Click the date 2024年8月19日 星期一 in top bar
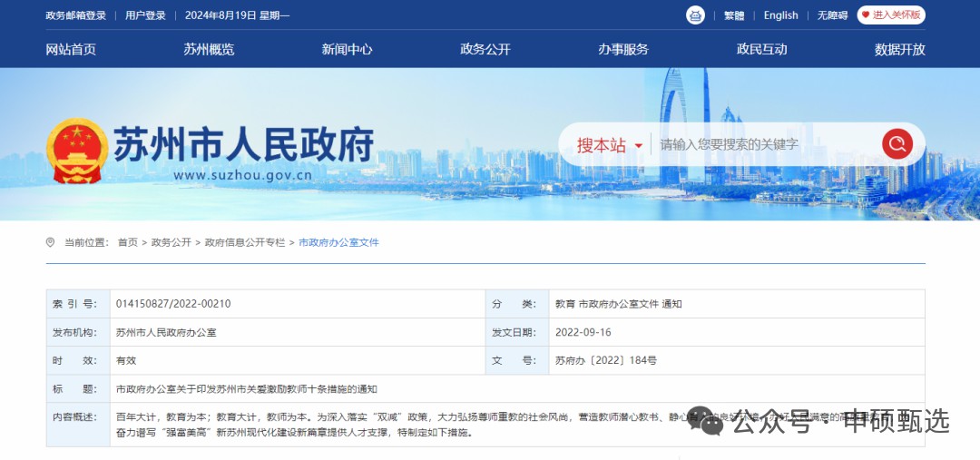 pyautogui.click(x=237, y=15)
